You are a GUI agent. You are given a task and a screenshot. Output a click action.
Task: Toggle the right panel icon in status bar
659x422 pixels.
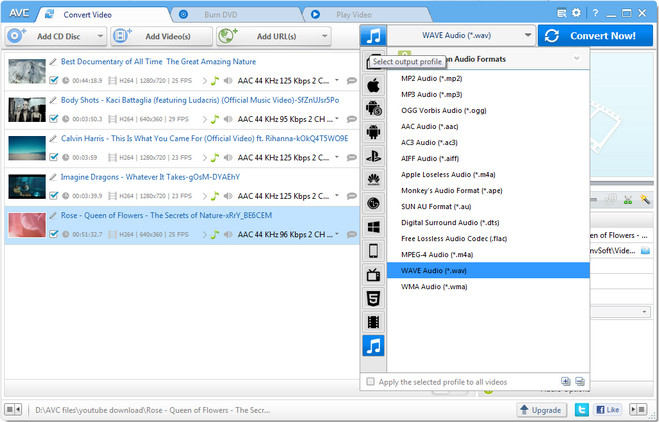point(638,409)
